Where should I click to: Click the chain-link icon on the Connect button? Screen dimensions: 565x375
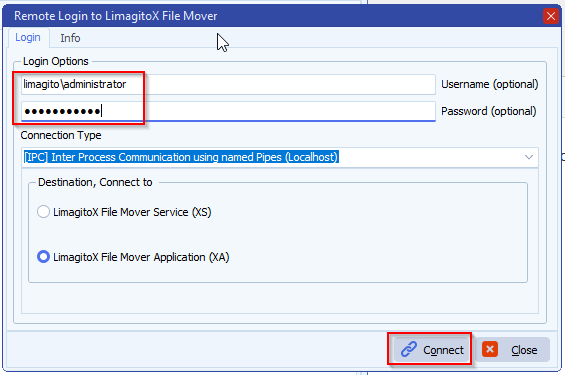pos(409,349)
